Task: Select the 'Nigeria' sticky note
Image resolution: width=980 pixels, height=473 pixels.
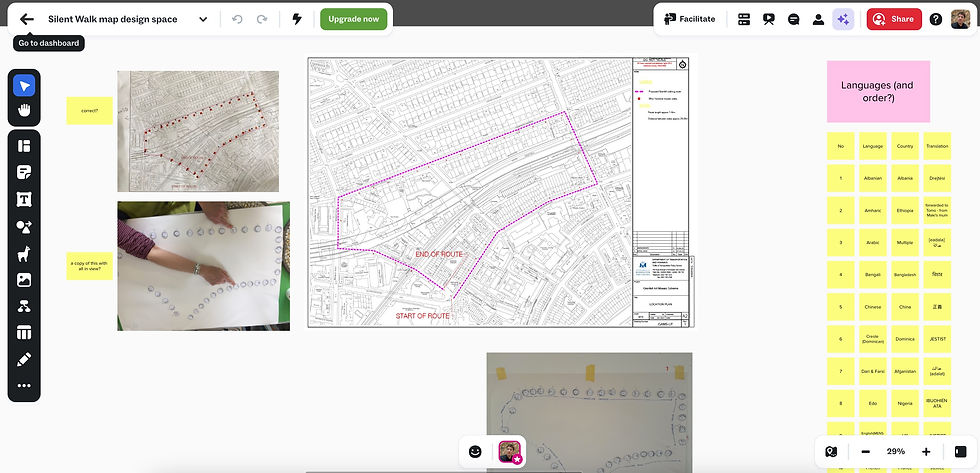Action: pos(905,404)
